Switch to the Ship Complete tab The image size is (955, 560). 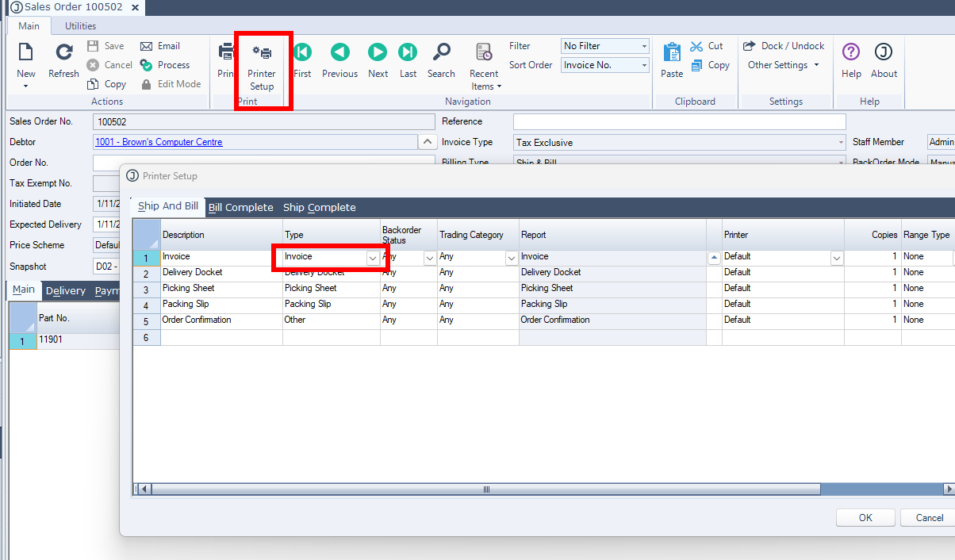click(x=319, y=208)
